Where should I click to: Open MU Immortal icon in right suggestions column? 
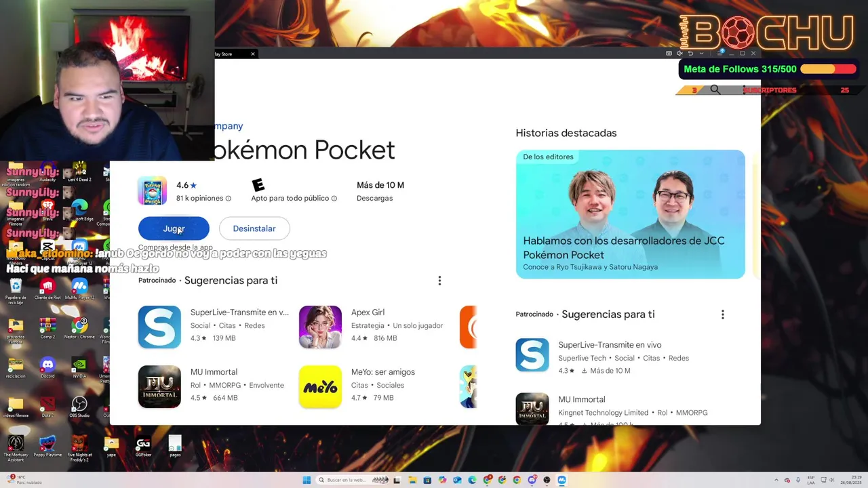coord(532,409)
